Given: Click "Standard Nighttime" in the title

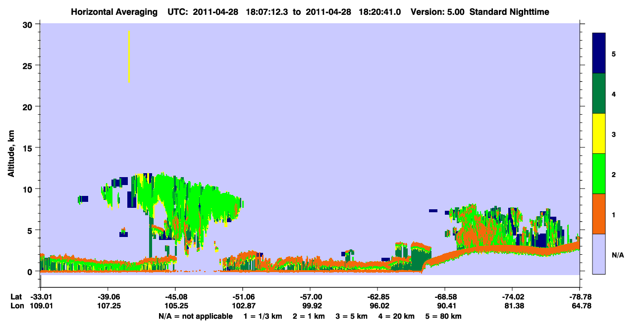Looking at the screenshot, I should (x=509, y=12).
